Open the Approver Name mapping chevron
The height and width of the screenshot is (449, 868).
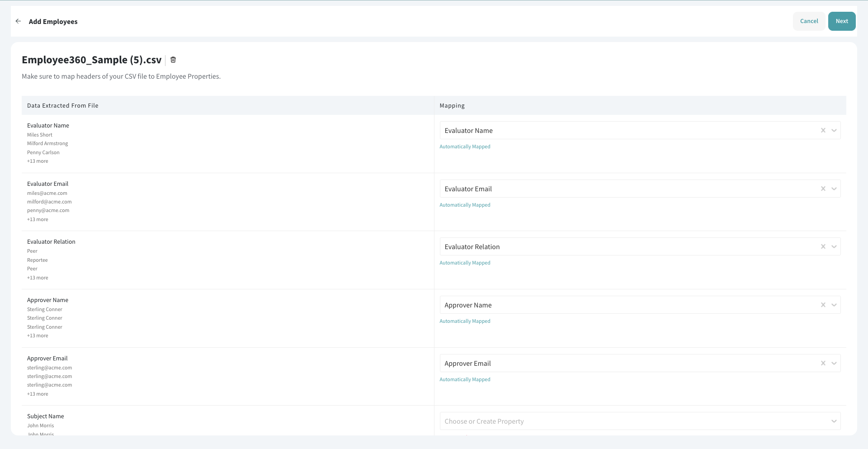tap(834, 305)
